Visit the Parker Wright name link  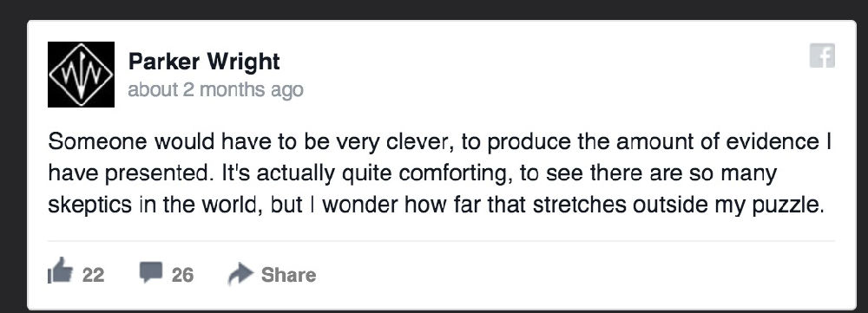204,62
